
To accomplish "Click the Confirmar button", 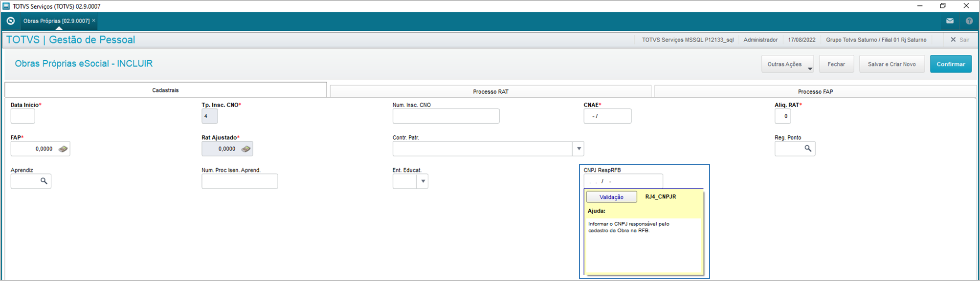I will pos(951,64).
